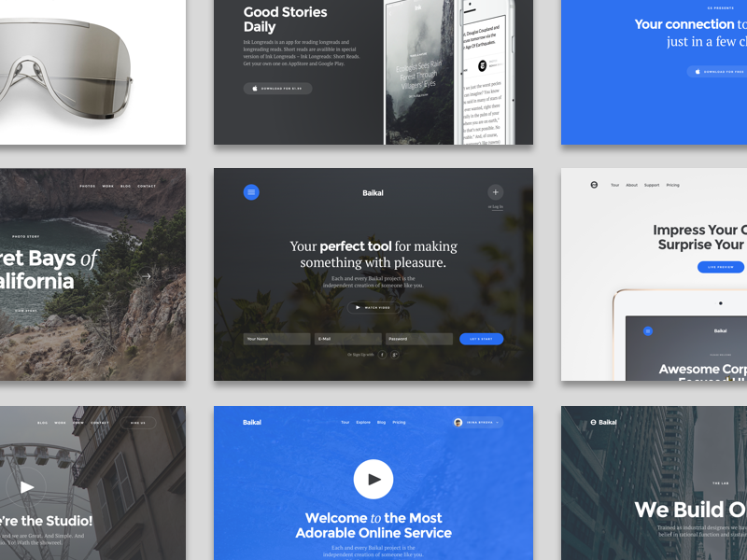Focus the E-Mail input field

point(347,339)
